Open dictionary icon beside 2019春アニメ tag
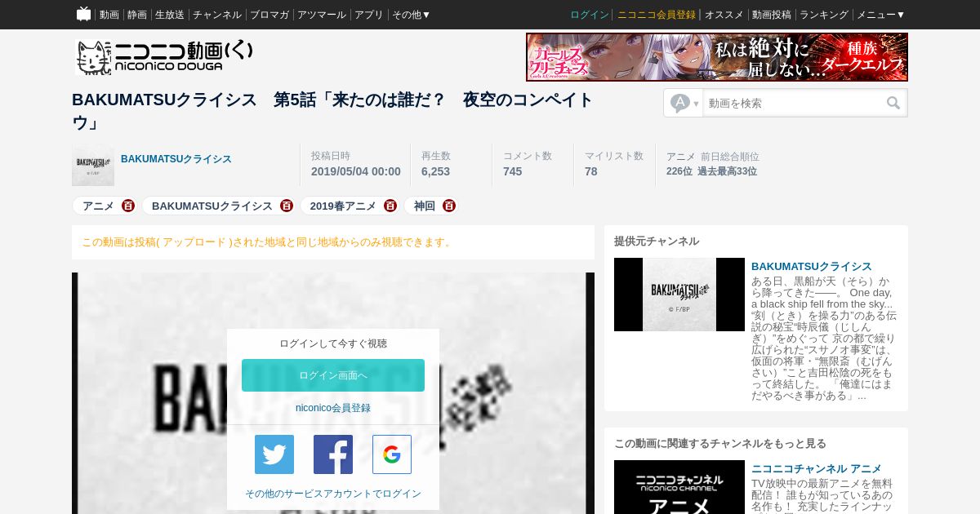The image size is (980, 514). click(390, 206)
